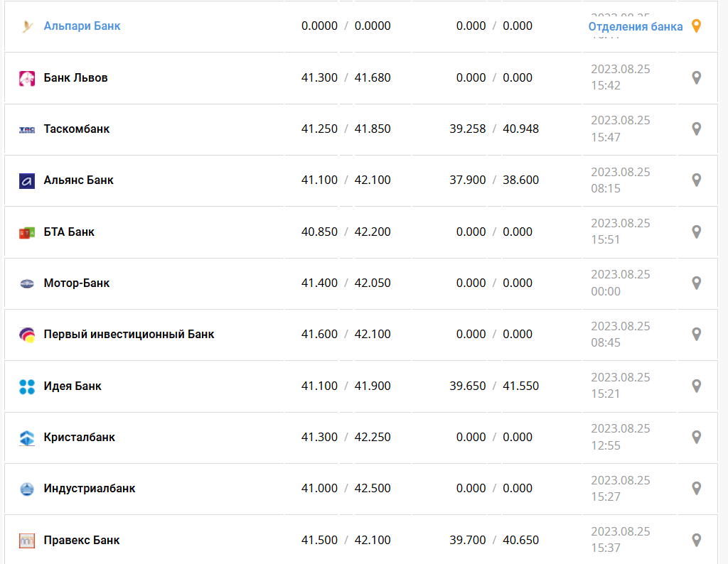Click the orange location pin for Альпари Банк
Screen dimensions: 728x564
(x=697, y=26)
